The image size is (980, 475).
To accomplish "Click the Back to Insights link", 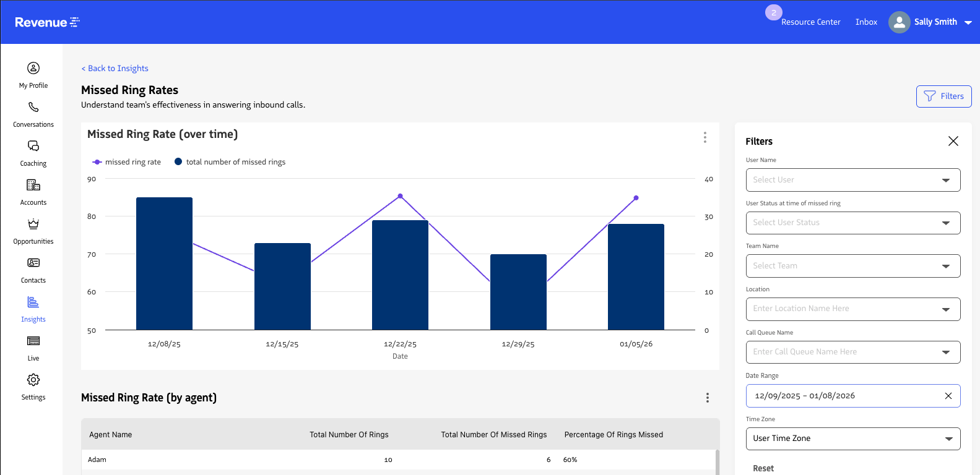I will pyautogui.click(x=115, y=69).
